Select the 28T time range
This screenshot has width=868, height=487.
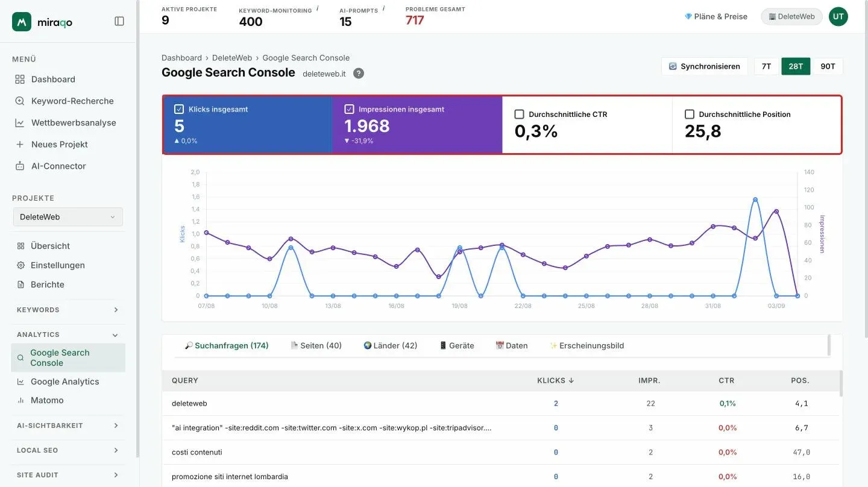pos(796,66)
